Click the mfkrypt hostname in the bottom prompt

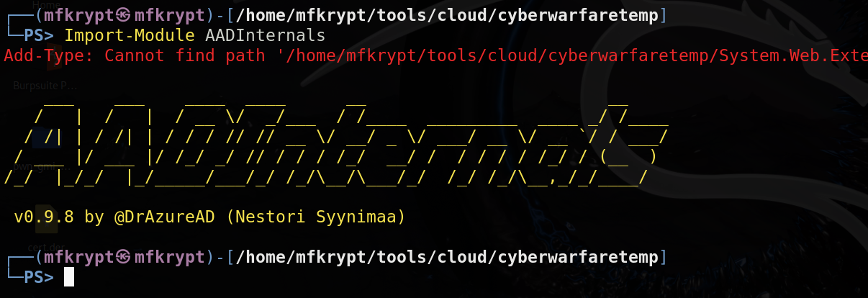[x=170, y=256]
